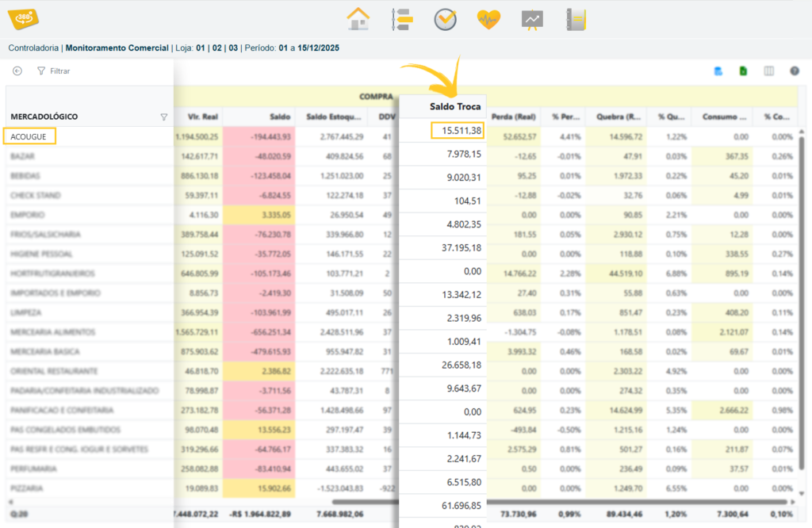Open the clock checkmark tasks icon

point(445,19)
